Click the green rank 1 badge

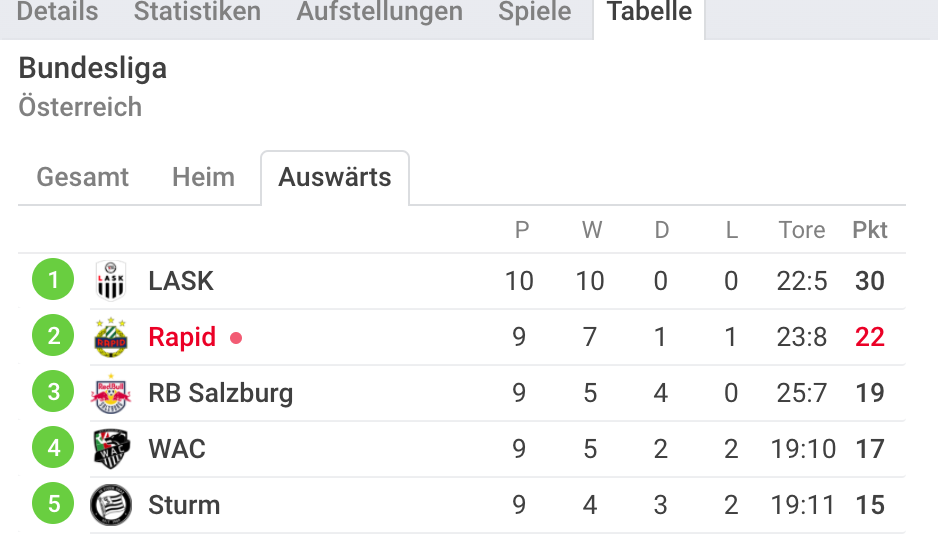tap(53, 279)
